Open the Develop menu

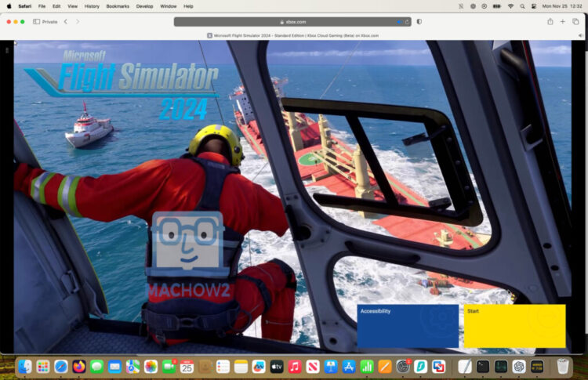point(145,6)
